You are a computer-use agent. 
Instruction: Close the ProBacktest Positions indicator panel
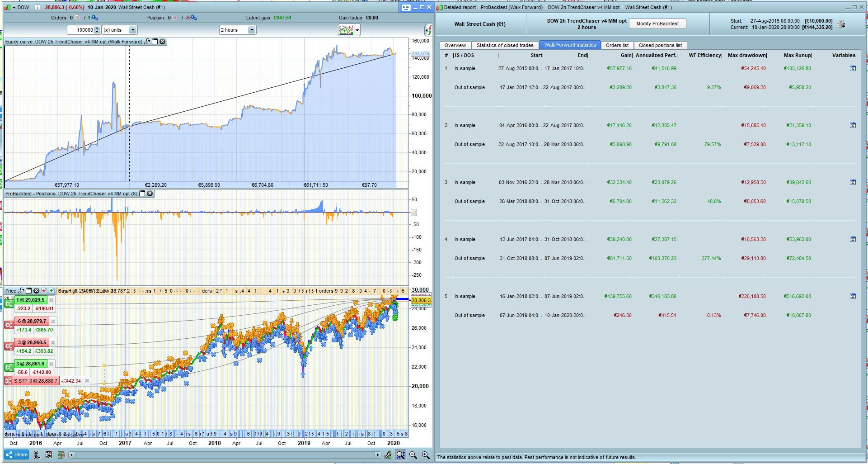[x=150, y=194]
